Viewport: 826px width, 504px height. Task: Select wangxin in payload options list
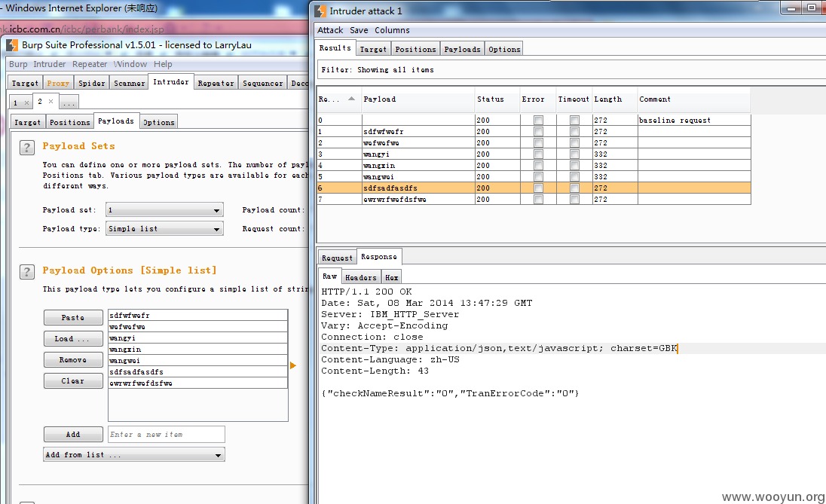[x=197, y=349]
